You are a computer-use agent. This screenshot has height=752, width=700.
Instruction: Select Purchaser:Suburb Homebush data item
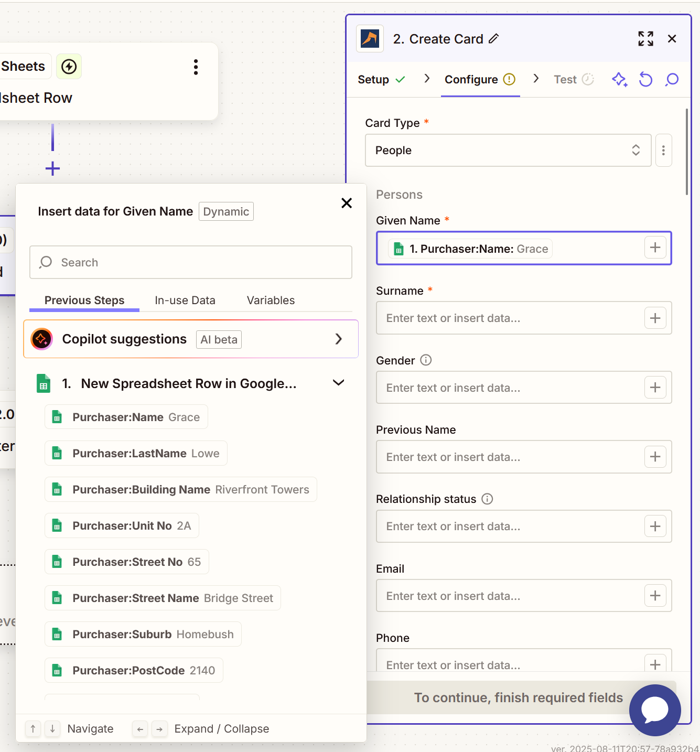click(143, 635)
